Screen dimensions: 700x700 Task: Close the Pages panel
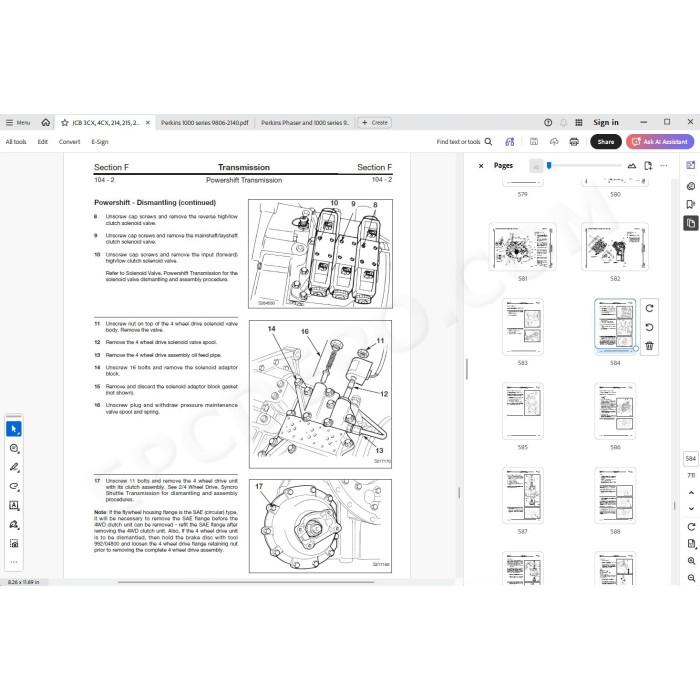coord(481,166)
